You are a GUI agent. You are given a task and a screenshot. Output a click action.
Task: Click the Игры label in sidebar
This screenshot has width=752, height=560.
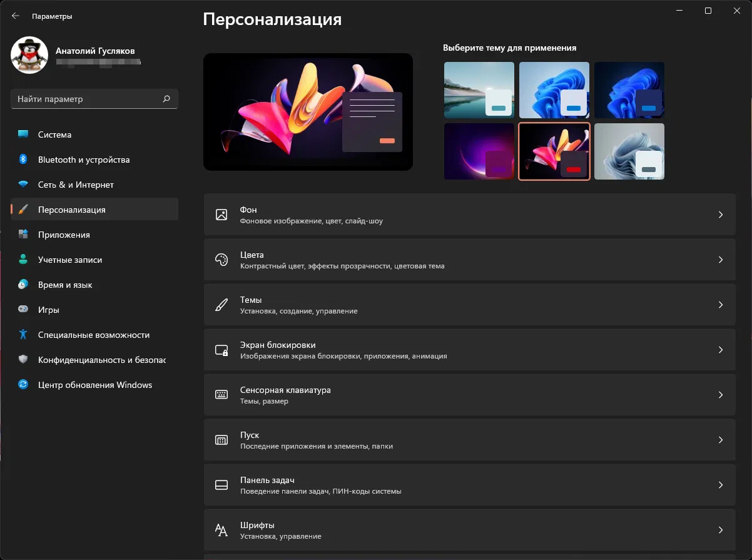click(x=49, y=310)
